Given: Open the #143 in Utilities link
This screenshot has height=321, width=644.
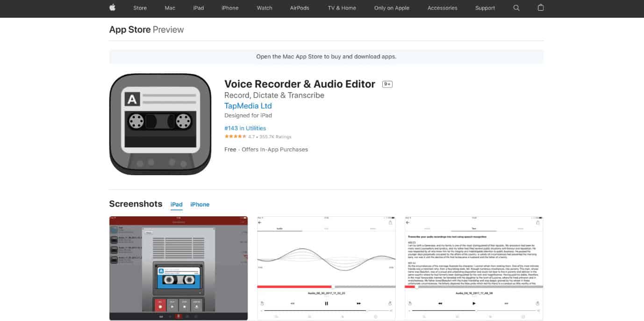Looking at the screenshot, I should tap(245, 128).
